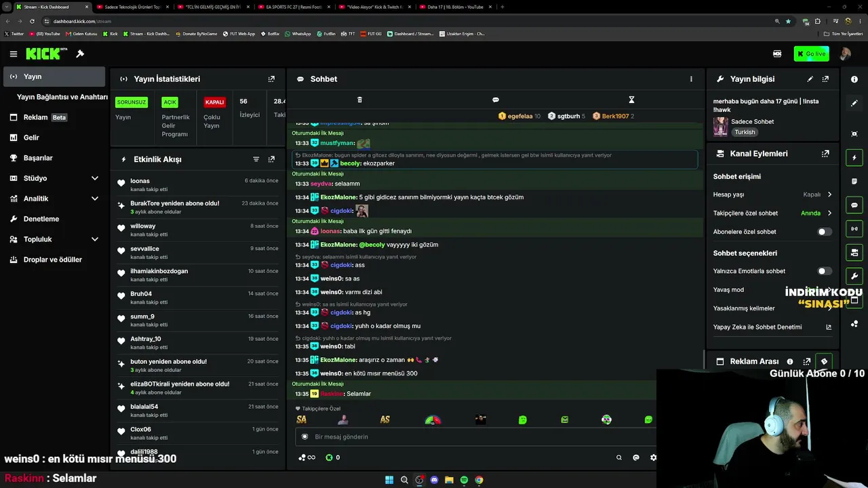Pop out the Yayın İstatistikleri panel
This screenshot has height=488, width=868.
click(x=271, y=79)
